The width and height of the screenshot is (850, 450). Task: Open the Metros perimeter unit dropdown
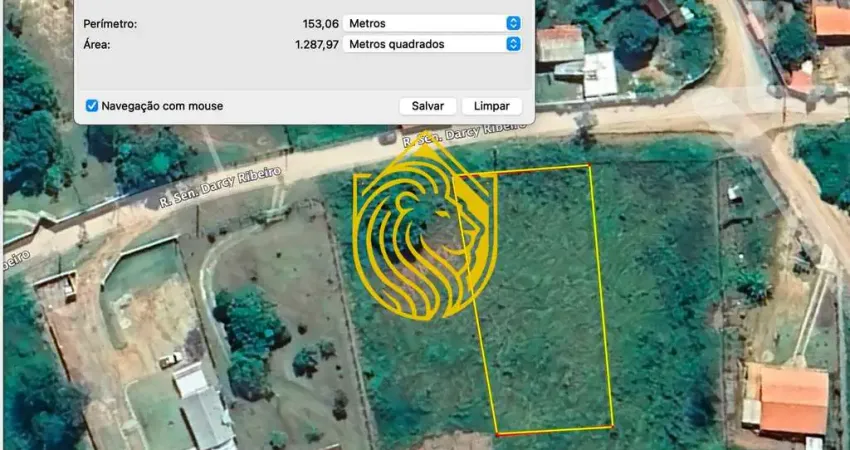(432, 23)
